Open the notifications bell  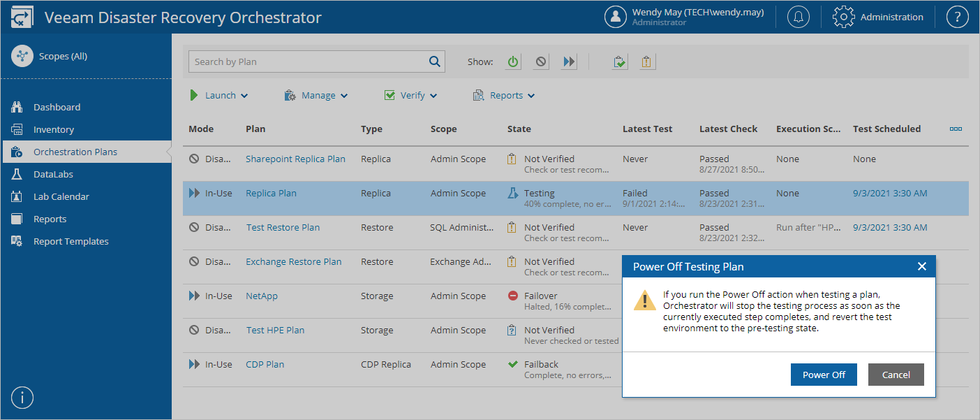(x=799, y=17)
